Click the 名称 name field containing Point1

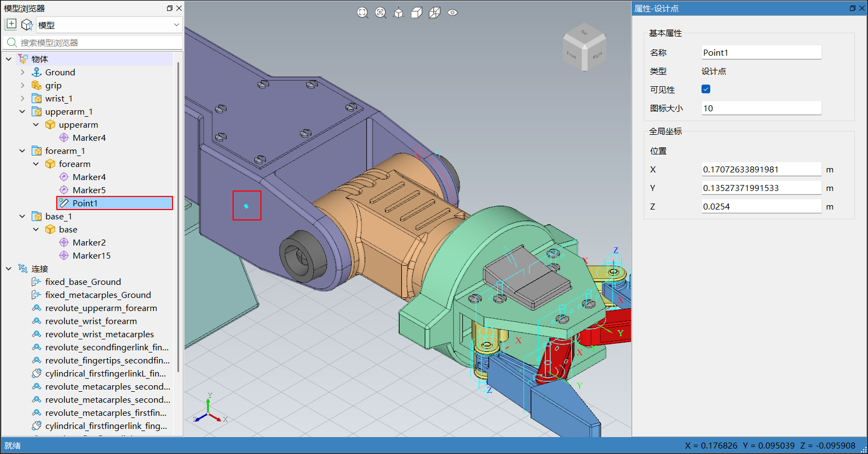coord(761,52)
